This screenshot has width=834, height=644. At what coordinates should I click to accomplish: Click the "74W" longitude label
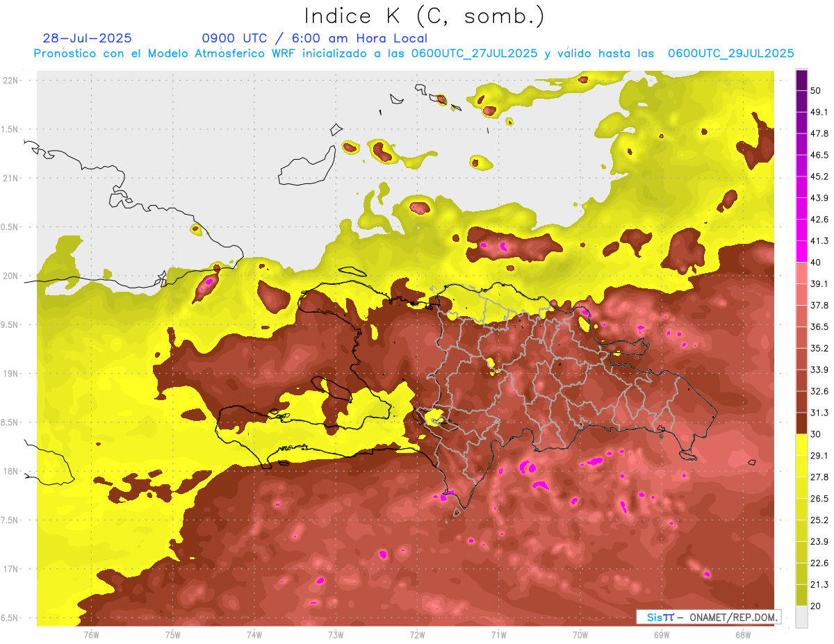pyautogui.click(x=254, y=635)
